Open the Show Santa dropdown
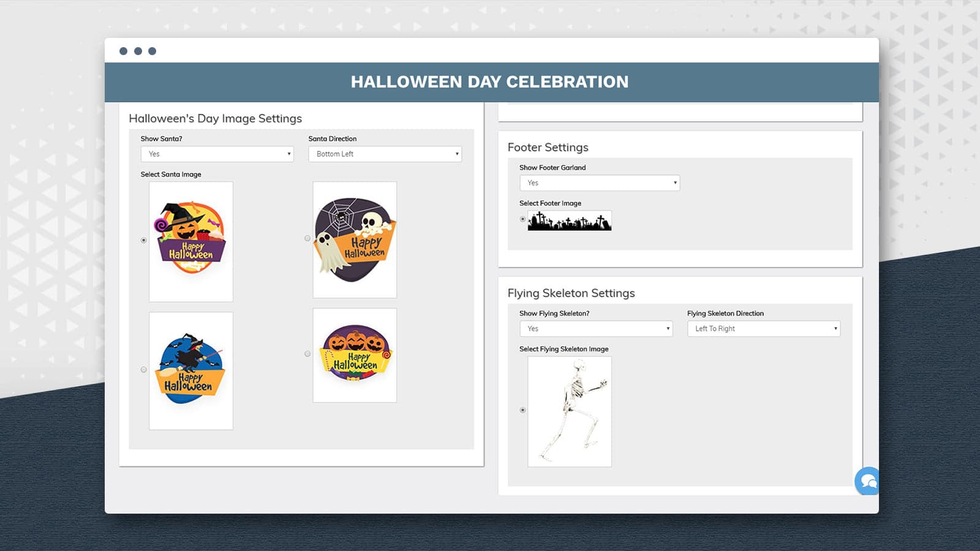 [x=217, y=154]
